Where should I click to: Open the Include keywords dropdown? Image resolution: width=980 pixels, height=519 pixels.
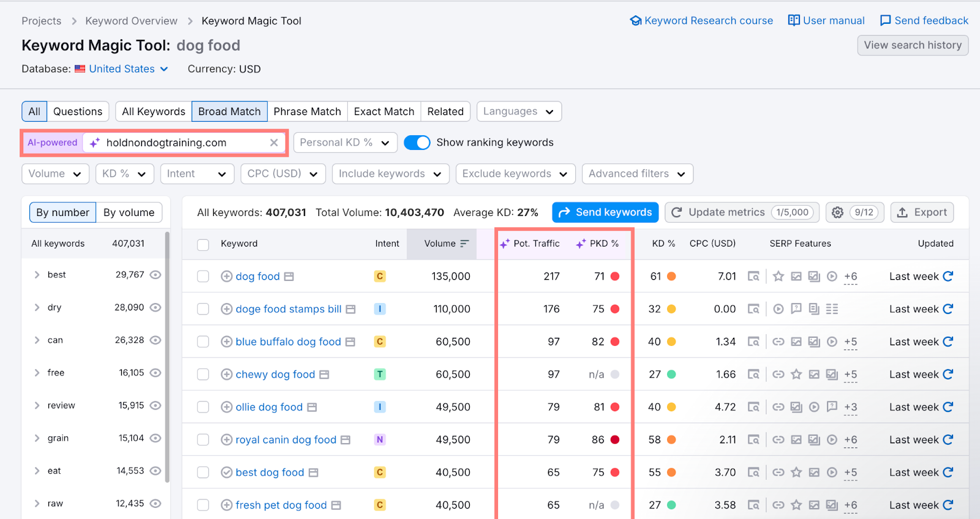coord(391,174)
